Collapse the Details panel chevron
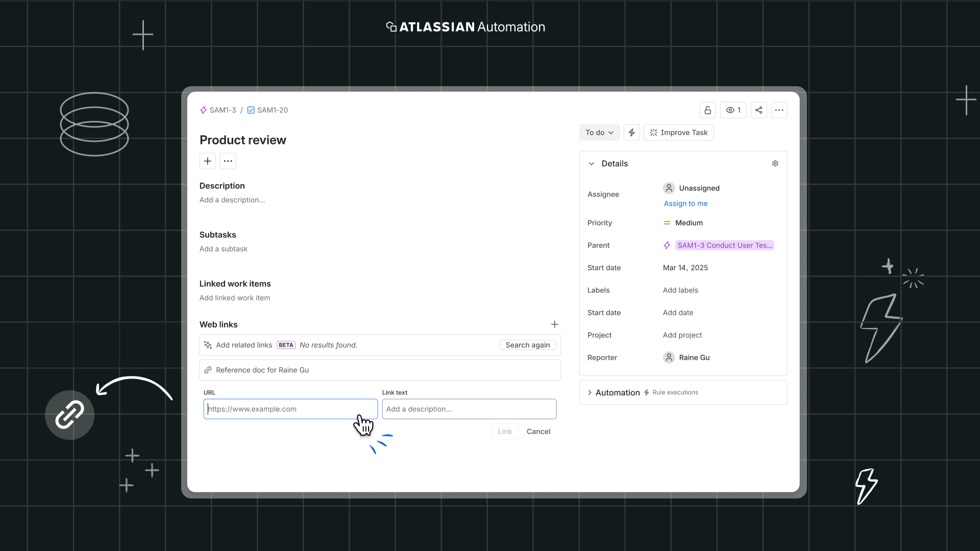This screenshot has height=551, width=980. (x=592, y=164)
